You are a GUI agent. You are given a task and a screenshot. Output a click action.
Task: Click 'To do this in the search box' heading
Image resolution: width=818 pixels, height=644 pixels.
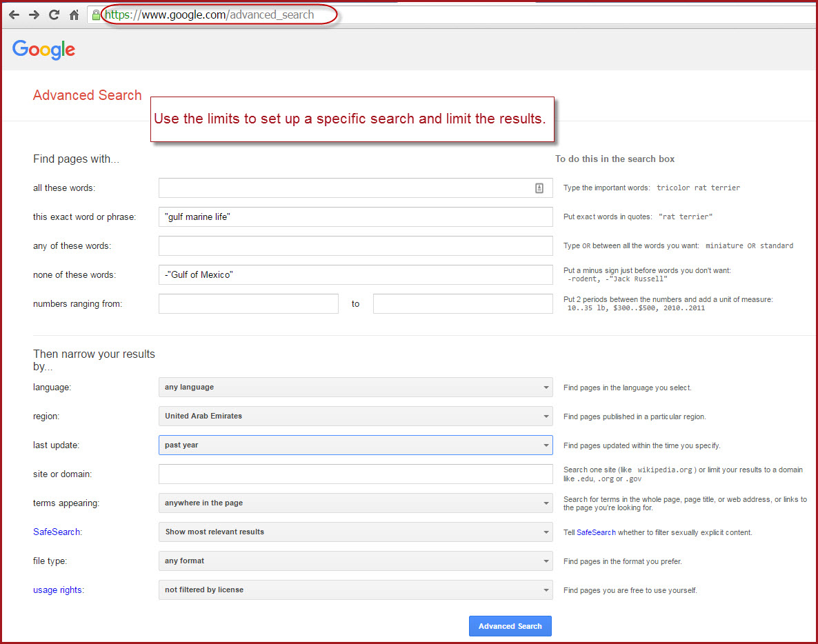[x=615, y=159]
